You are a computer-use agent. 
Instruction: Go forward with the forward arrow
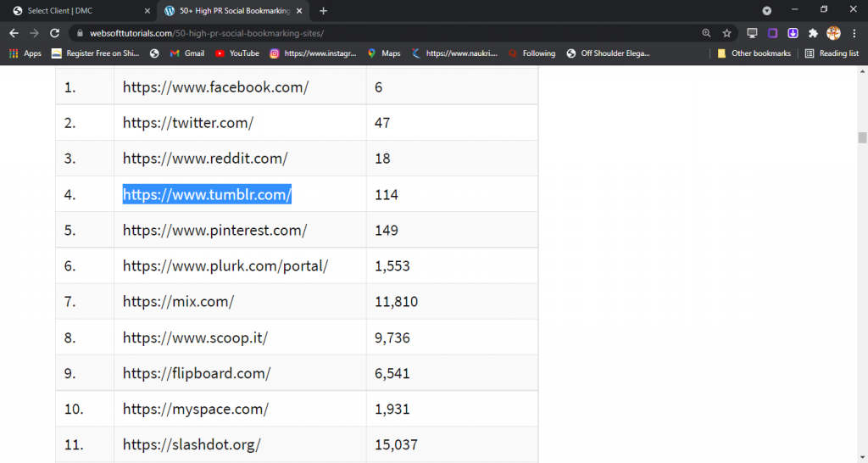coord(34,33)
